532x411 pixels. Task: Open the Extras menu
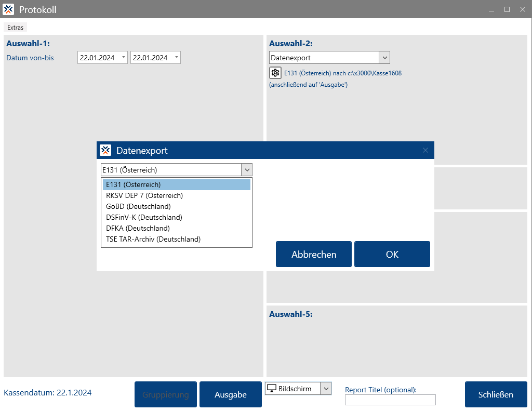(15, 27)
